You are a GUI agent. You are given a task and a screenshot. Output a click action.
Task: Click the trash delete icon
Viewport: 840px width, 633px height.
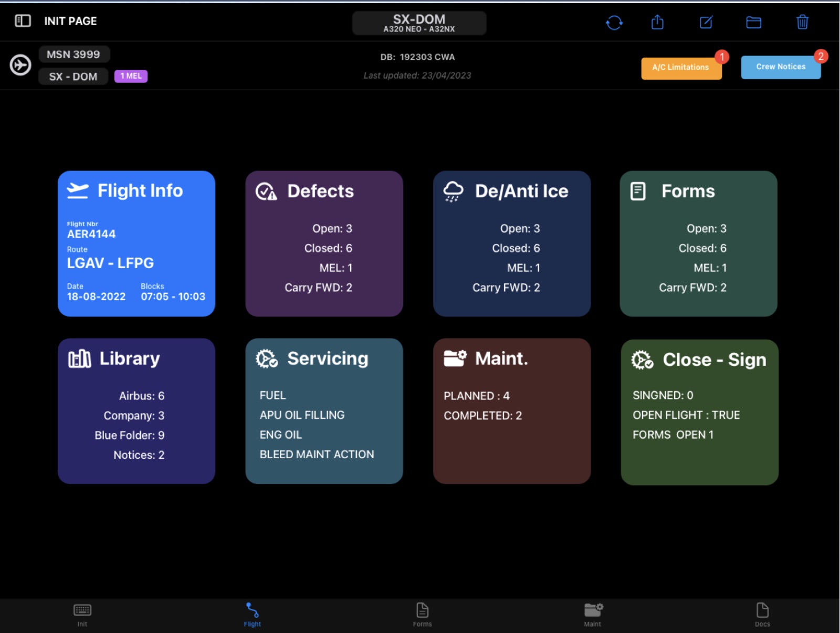pyautogui.click(x=802, y=22)
